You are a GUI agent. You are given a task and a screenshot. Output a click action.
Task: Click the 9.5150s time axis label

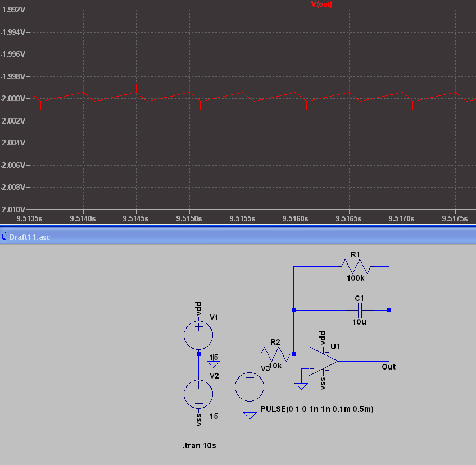pyautogui.click(x=189, y=218)
